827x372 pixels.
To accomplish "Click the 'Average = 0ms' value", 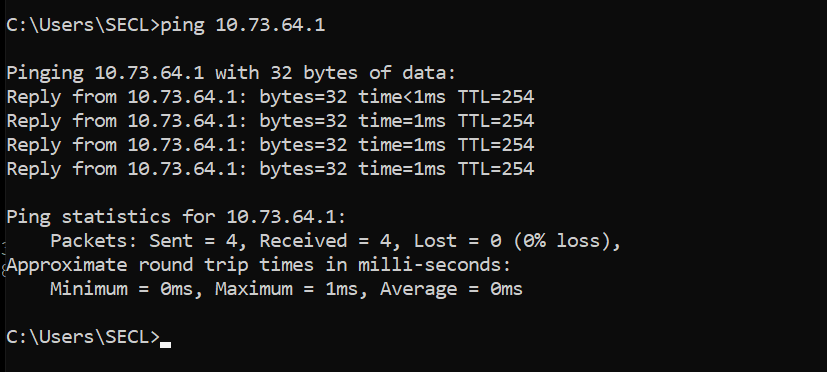I will click(x=451, y=289).
